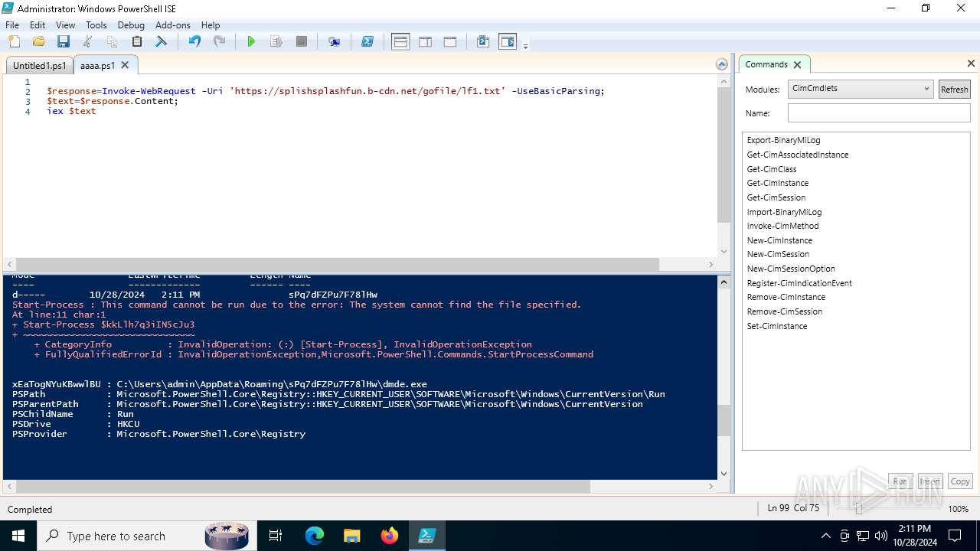Select Export-BinaryMiLog in the command list
The width and height of the screenshot is (980, 551).
click(783, 140)
